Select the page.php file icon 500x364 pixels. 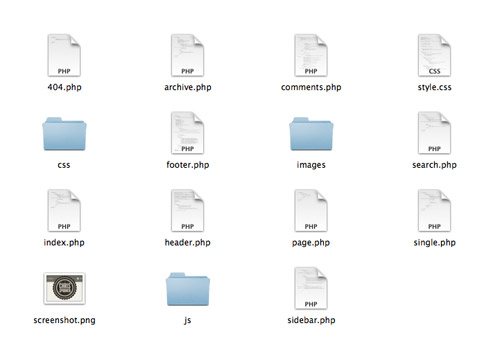[311, 211]
